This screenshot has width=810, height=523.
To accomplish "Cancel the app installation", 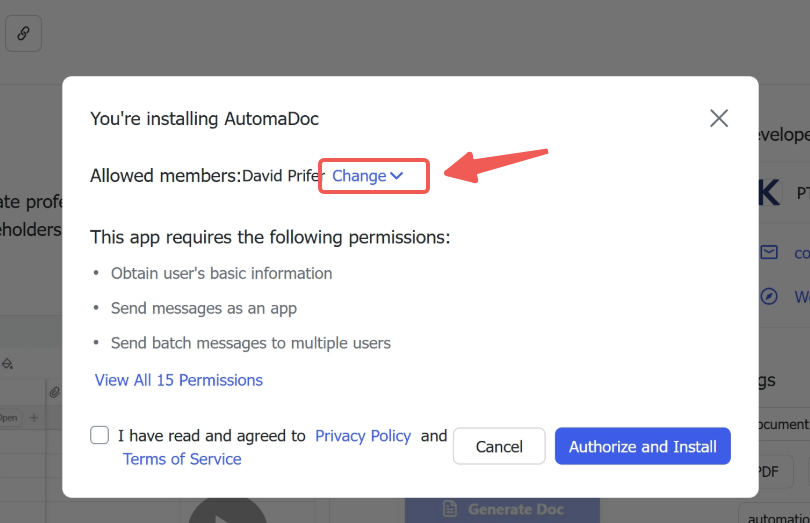I will pos(499,446).
